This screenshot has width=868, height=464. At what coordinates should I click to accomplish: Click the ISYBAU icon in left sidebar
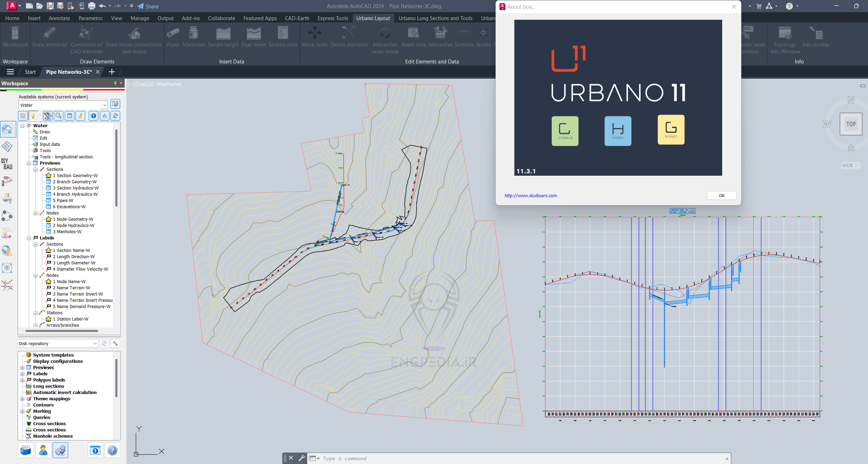tap(7, 163)
